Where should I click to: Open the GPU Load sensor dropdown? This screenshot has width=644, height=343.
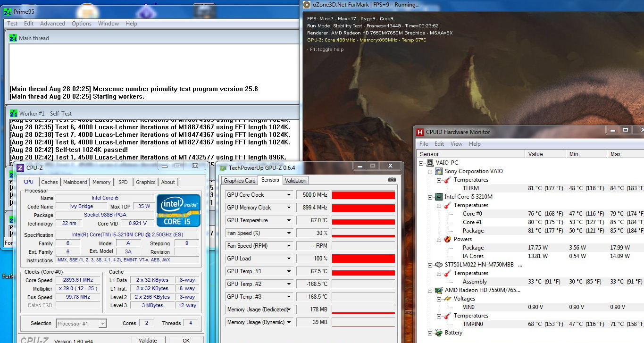[289, 259]
